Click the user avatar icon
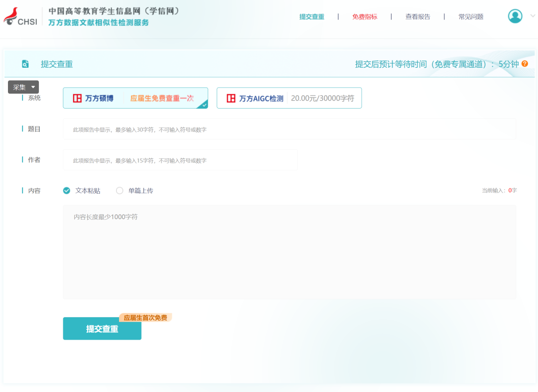 coord(515,16)
